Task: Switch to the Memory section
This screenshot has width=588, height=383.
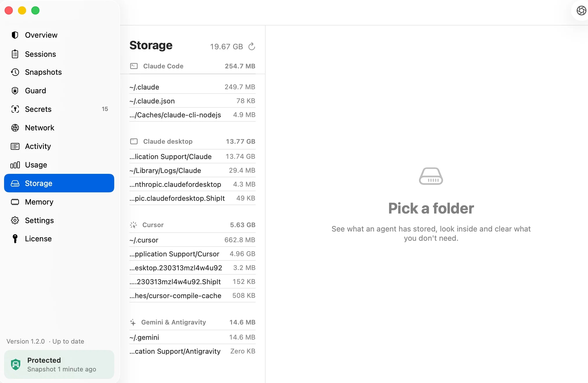Action: pyautogui.click(x=59, y=202)
